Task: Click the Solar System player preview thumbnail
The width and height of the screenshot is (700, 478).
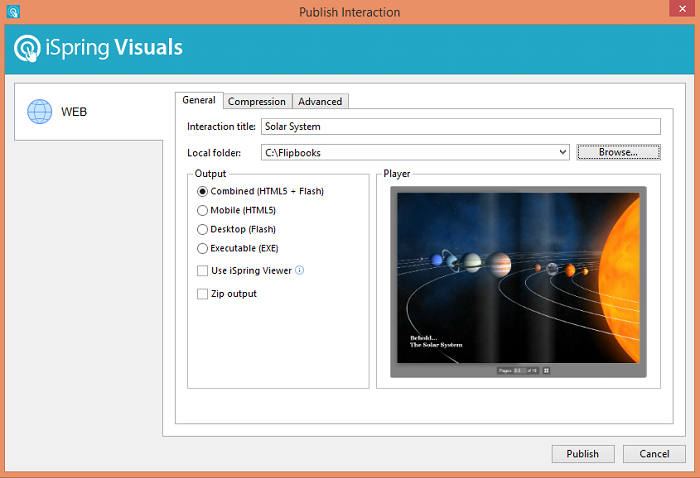Action: pos(518,282)
